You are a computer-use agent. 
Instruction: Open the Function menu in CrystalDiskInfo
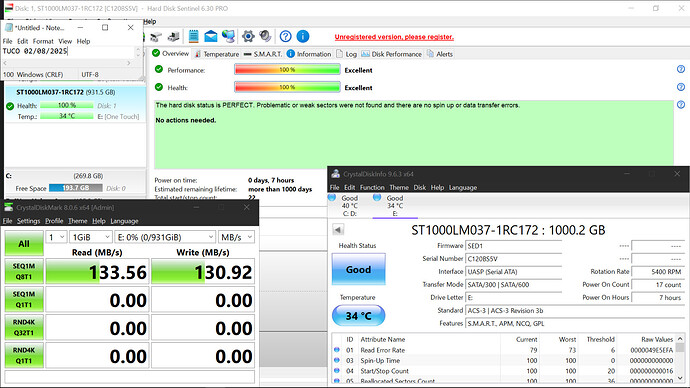(x=372, y=187)
